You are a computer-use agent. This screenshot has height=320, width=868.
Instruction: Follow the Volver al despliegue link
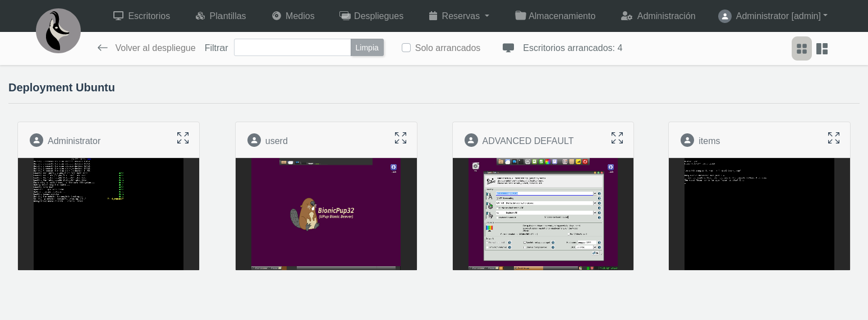(155, 48)
